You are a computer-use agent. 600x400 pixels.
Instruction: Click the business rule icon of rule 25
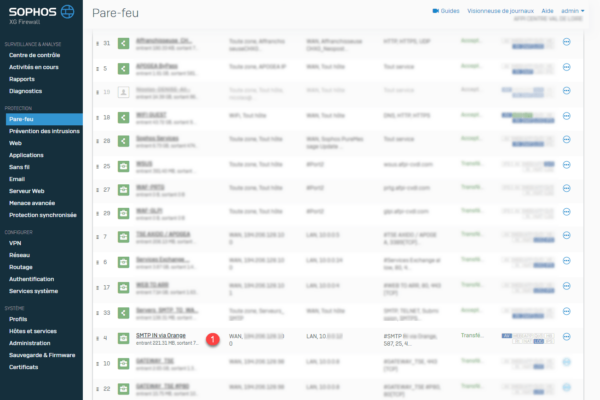click(123, 166)
